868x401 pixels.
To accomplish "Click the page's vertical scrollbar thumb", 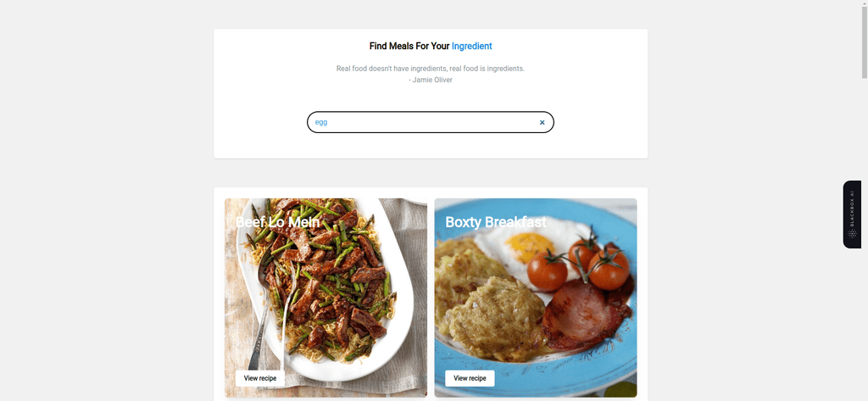I will [864, 39].
